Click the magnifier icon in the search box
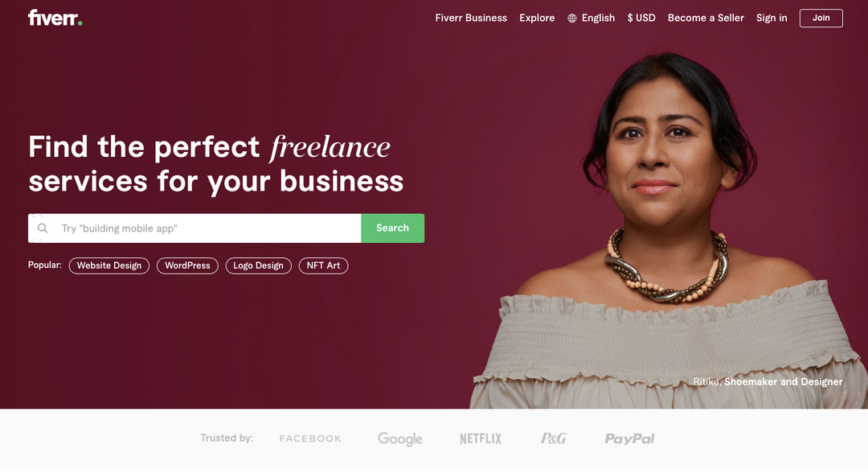Image resolution: width=868 pixels, height=473 pixels. click(x=43, y=228)
